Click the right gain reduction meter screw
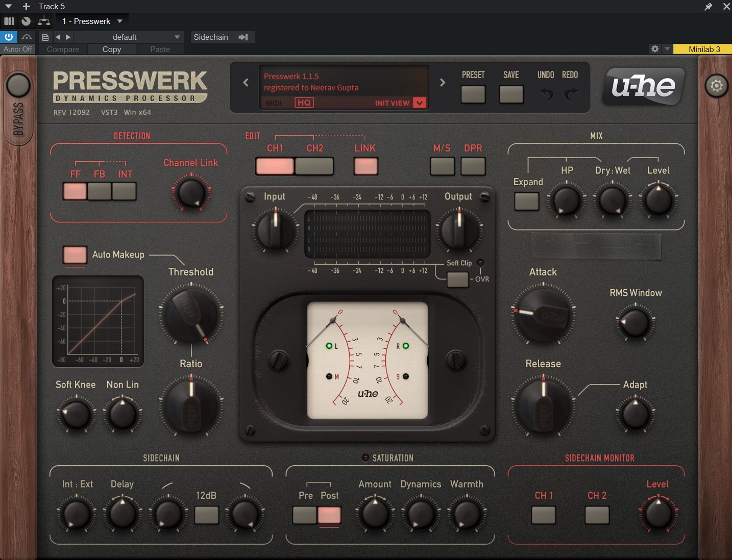The width and height of the screenshot is (732, 560). pos(456,360)
